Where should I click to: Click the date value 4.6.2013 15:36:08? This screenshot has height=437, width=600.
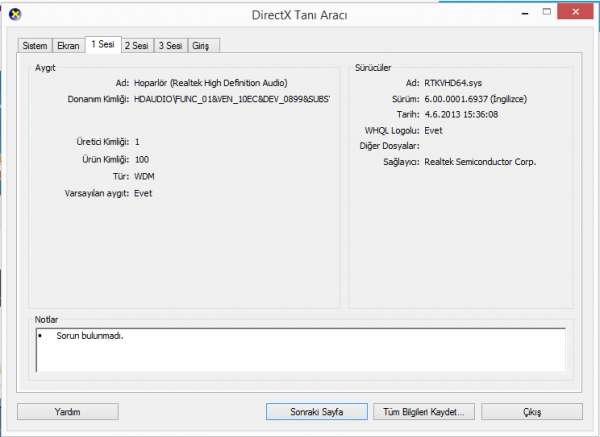click(x=461, y=114)
